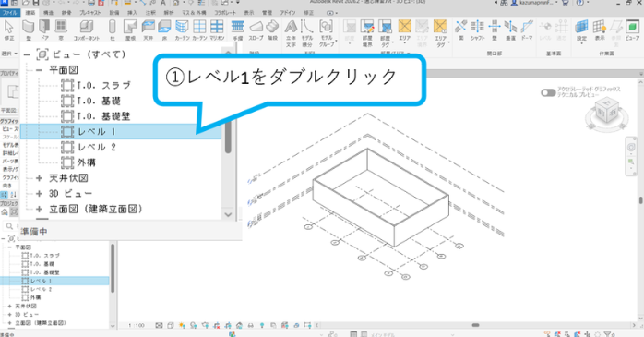Select the 階段 stair tool
644x337 pixels.
coord(272,30)
